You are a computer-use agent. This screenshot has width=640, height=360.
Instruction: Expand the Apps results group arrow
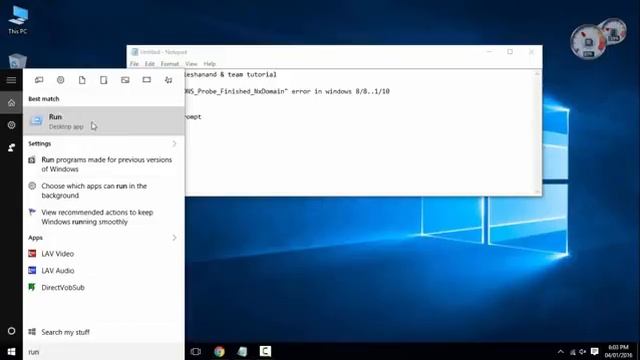click(x=174, y=238)
